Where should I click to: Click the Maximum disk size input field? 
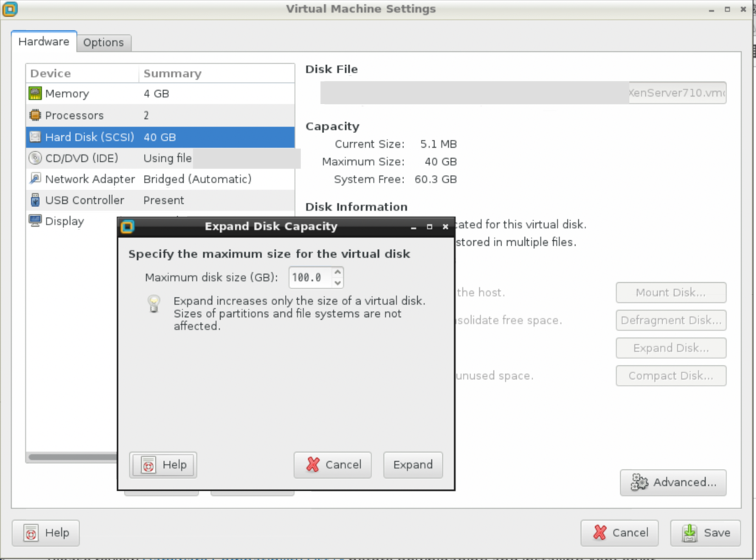pyautogui.click(x=311, y=277)
